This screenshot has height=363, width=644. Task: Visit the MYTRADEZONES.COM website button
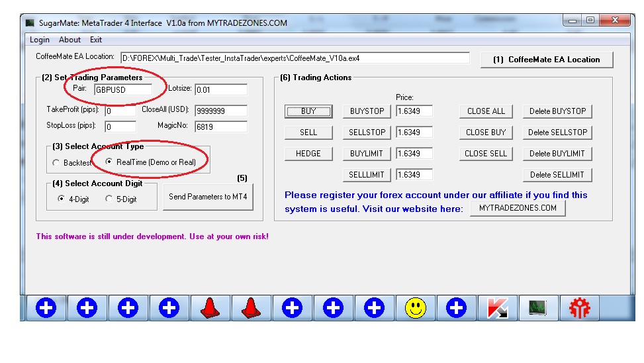[518, 208]
